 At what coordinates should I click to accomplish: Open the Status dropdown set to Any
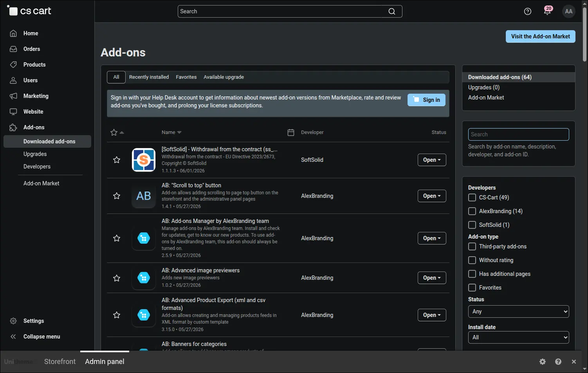tap(518, 311)
